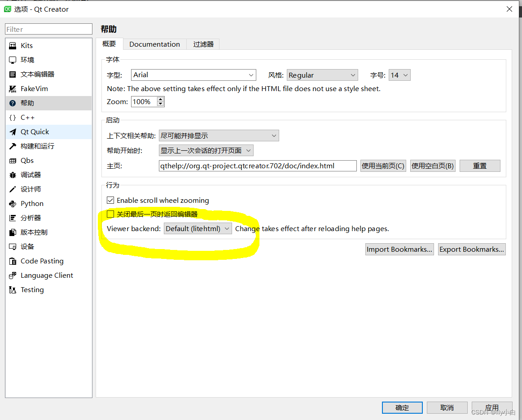522x420 pixels.
Task: Select the 帮助 question-mark icon
Action: (13, 103)
